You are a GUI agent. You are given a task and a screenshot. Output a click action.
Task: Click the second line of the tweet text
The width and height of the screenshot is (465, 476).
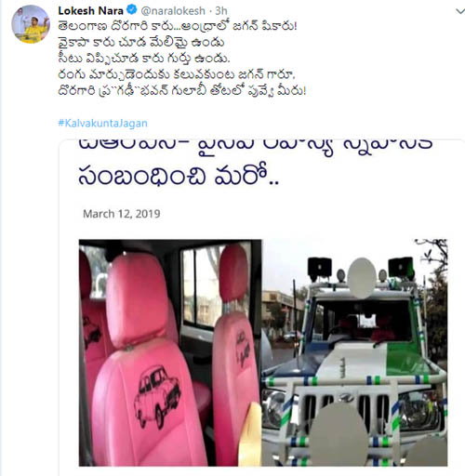tap(141, 43)
